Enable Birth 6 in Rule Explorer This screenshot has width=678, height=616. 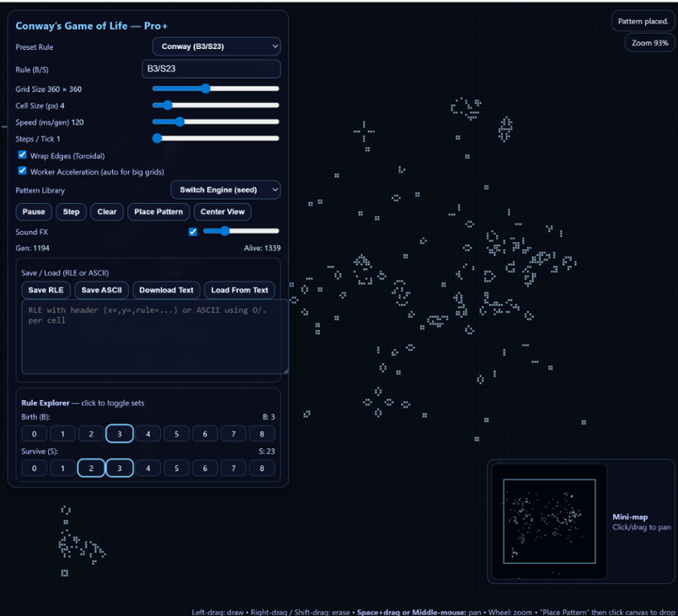[x=204, y=433]
